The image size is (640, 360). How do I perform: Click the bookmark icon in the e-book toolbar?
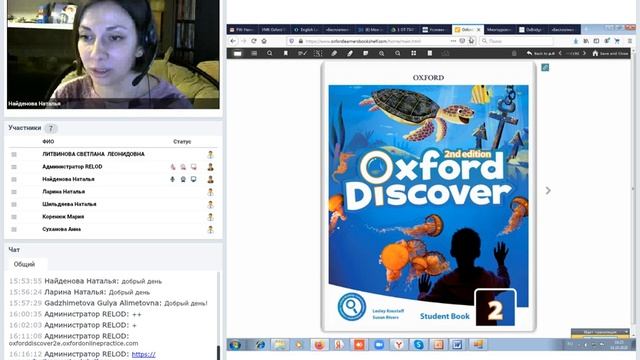[x=286, y=53]
